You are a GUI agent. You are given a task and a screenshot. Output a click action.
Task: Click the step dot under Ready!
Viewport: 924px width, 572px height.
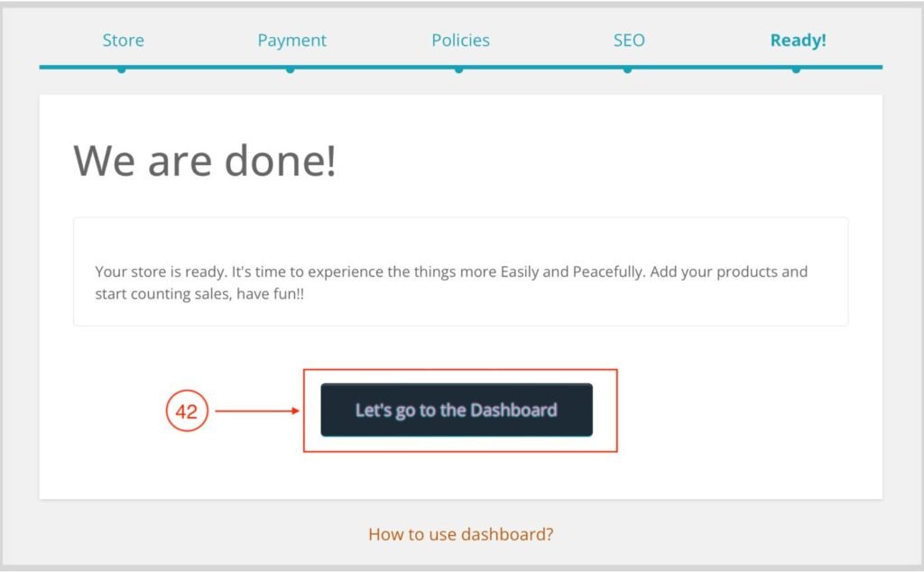coord(796,69)
